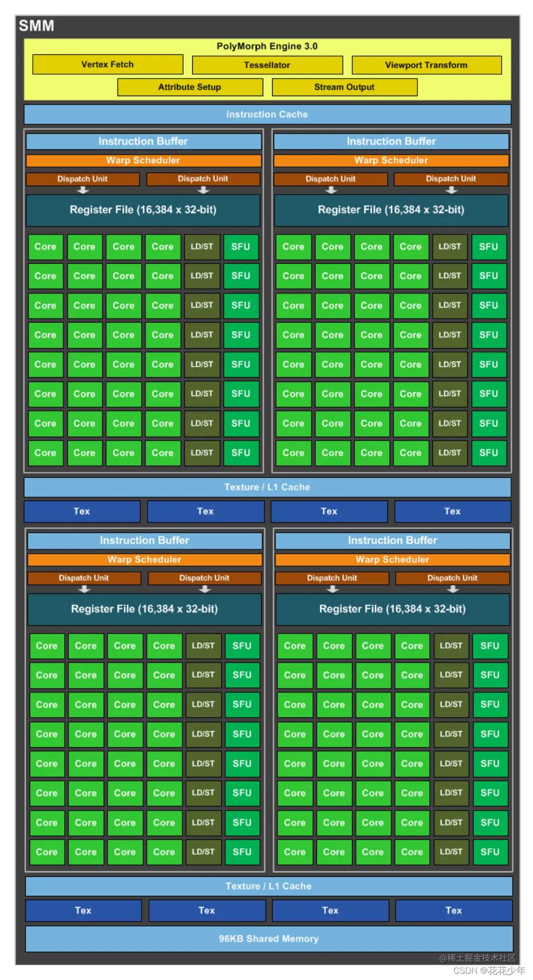This screenshot has width=533, height=980.
Task: Click the Viewport Transform block
Action: 427,65
